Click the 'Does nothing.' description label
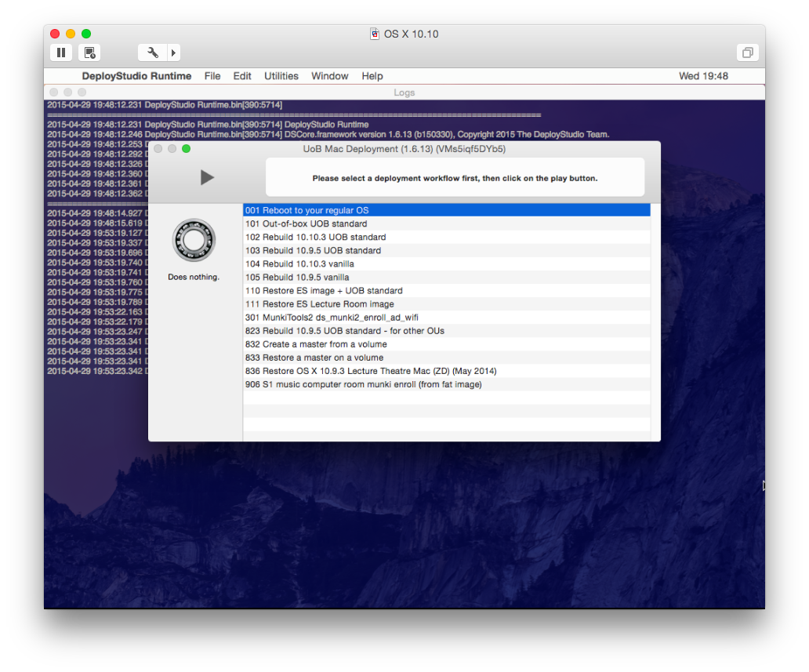809x672 pixels. 194,277
